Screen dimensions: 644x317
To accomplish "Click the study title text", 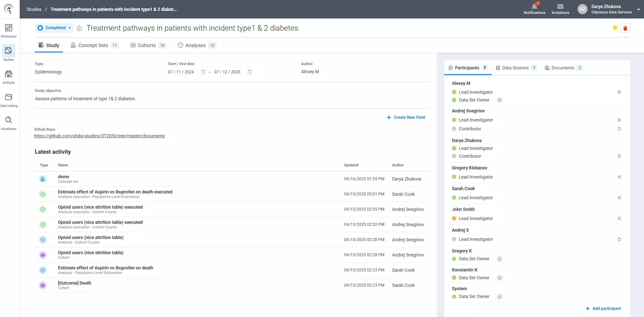I will pyautogui.click(x=192, y=28).
